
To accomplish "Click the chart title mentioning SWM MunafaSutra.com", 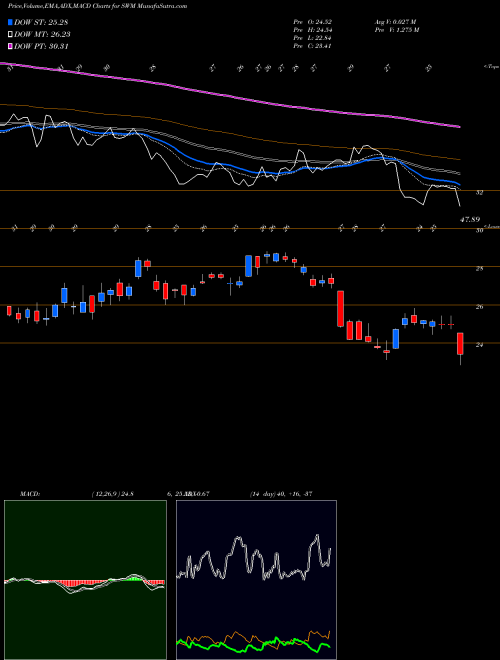I will 98,6.
